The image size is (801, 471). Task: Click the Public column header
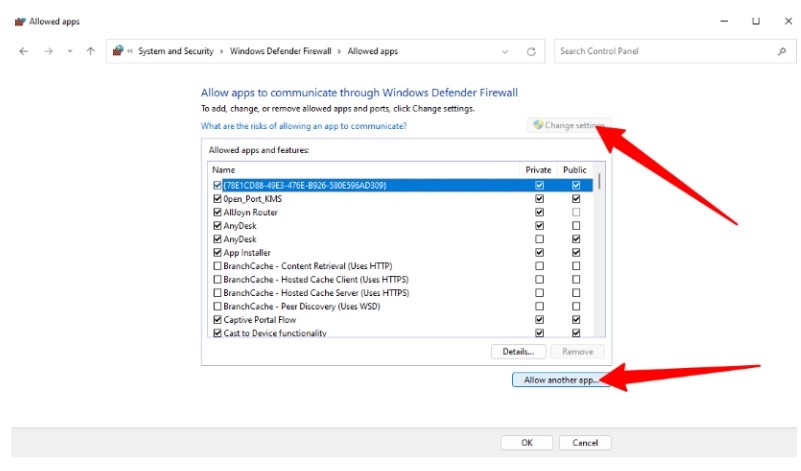575,170
